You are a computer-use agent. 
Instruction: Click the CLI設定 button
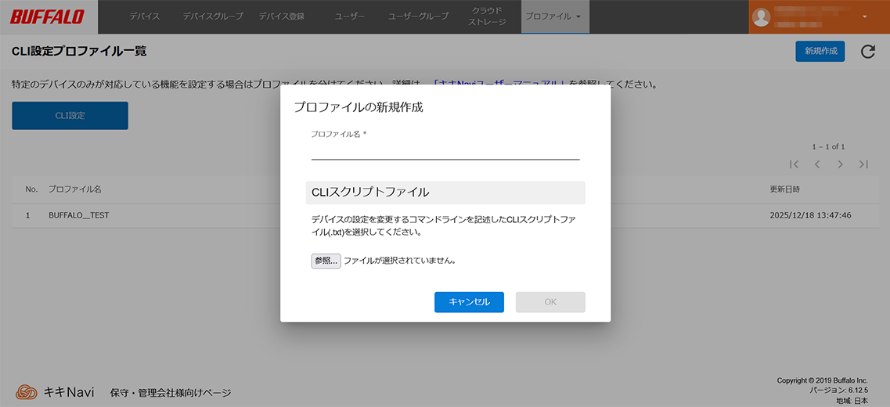pyautogui.click(x=70, y=116)
